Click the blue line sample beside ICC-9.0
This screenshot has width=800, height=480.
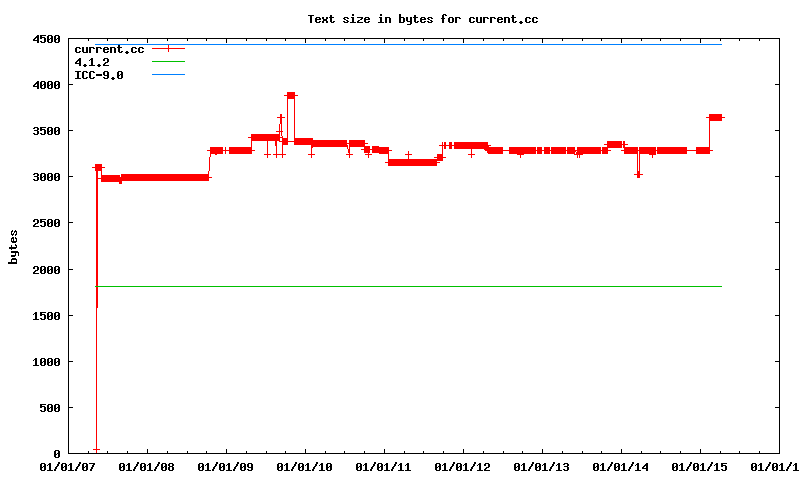click(x=168, y=75)
